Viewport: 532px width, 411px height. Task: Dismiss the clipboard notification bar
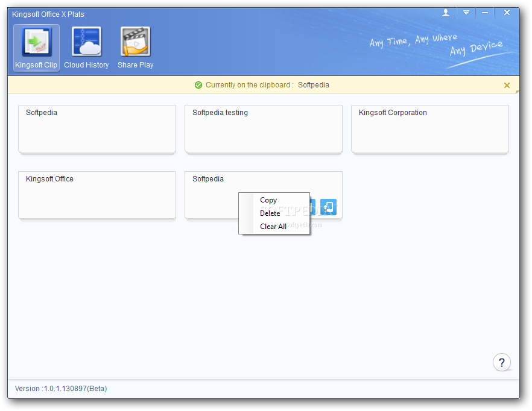[507, 86]
